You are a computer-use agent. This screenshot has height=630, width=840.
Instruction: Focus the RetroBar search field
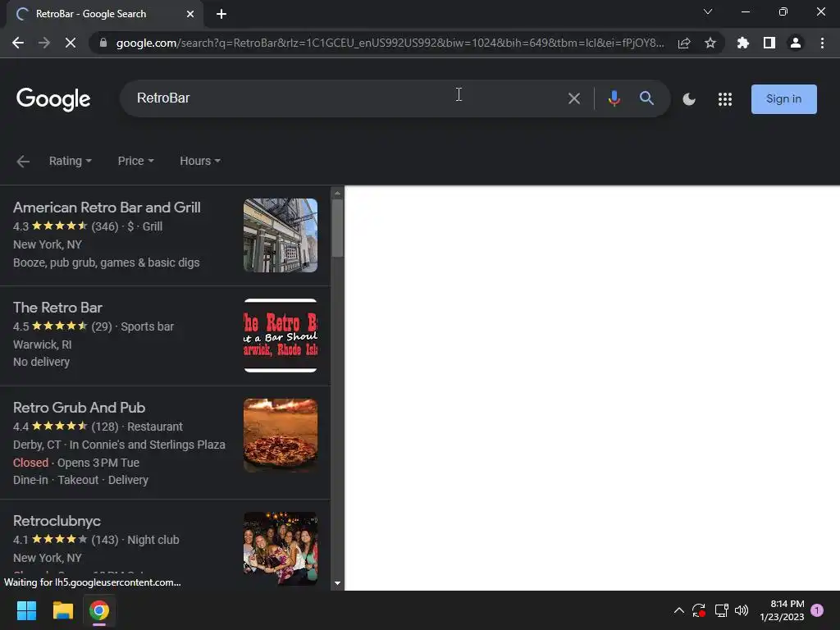343,98
